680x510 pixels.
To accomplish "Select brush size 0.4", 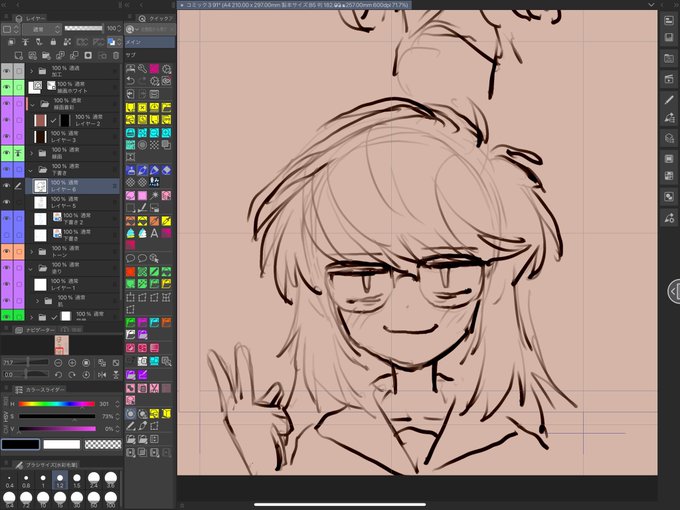I will pos(9,480).
